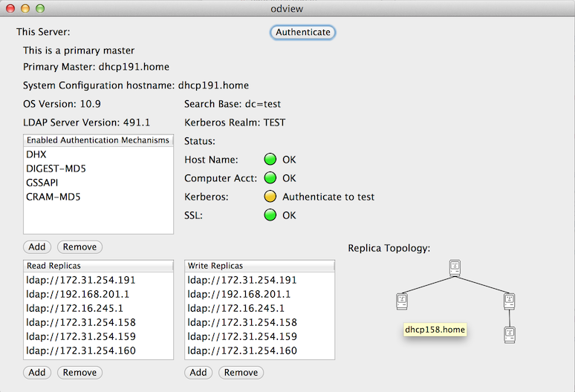Click the Read Replicas column header
This screenshot has width=575, height=392.
pos(98,266)
